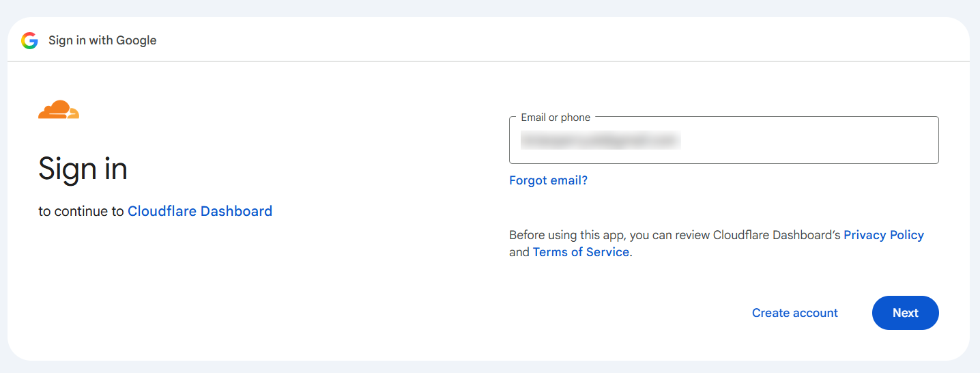Click the word "and" before Terms of Service
Image resolution: width=980 pixels, height=373 pixels.
point(519,252)
